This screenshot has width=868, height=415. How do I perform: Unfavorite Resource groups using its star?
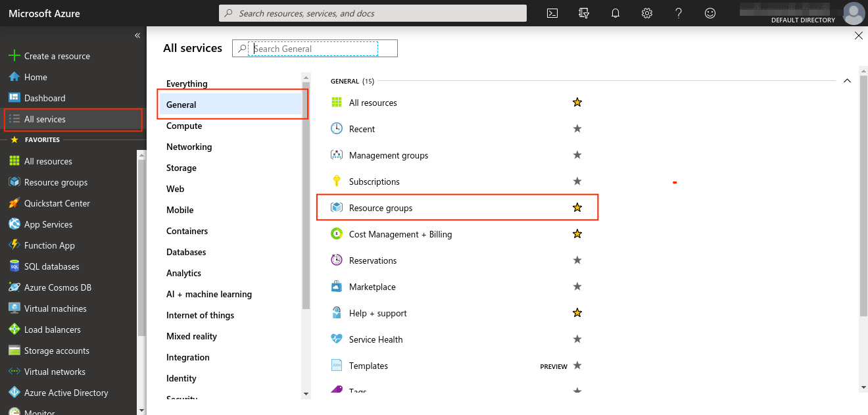pyautogui.click(x=577, y=208)
